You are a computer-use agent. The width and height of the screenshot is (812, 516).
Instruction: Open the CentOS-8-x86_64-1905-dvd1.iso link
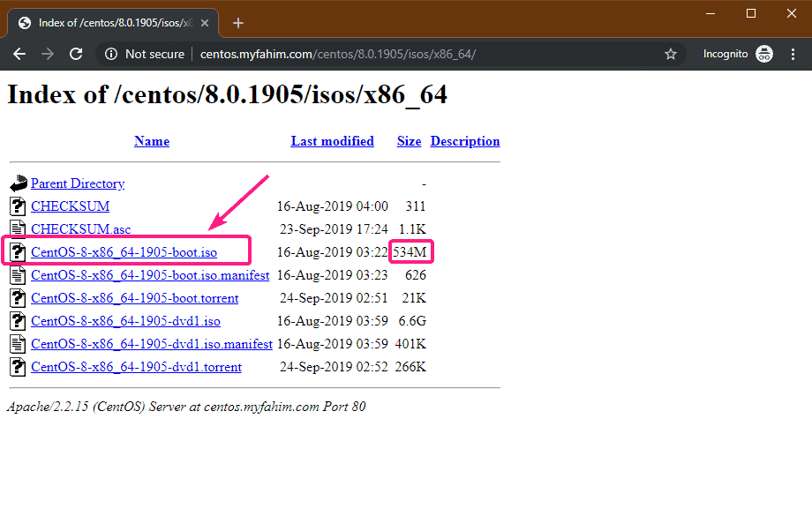125,321
